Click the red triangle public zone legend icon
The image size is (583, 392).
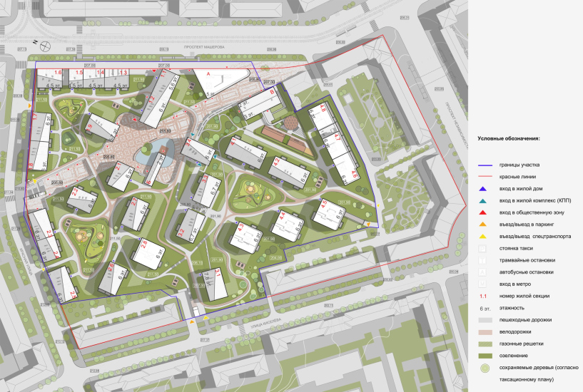(482, 212)
